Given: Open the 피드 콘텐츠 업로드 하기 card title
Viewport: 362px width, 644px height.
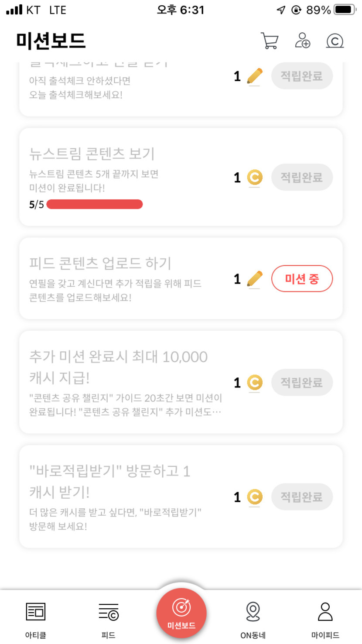Looking at the screenshot, I should [x=100, y=264].
